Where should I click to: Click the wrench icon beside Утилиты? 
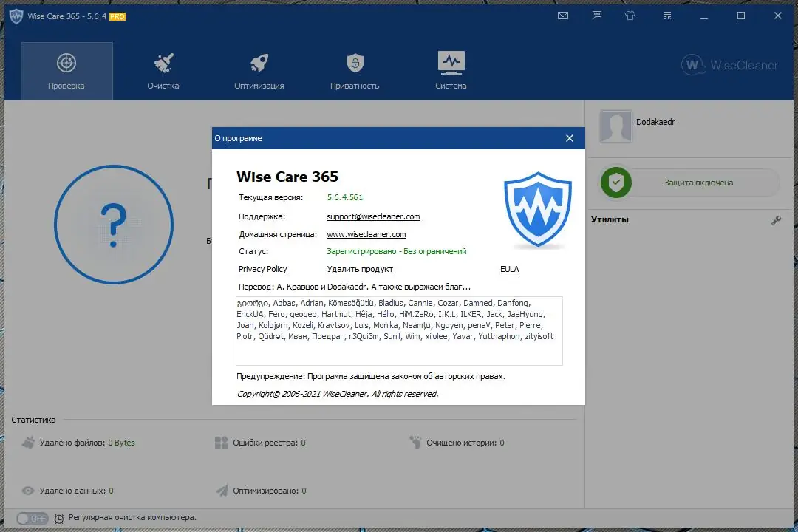(777, 220)
